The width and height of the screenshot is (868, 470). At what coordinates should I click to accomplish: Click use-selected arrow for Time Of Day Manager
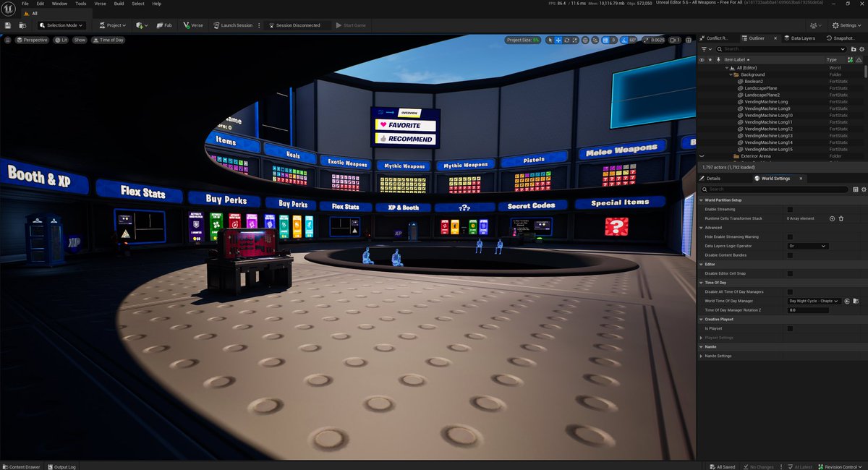pyautogui.click(x=847, y=301)
